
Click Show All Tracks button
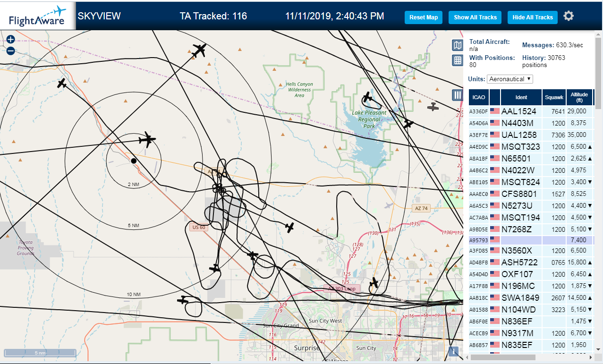(475, 17)
